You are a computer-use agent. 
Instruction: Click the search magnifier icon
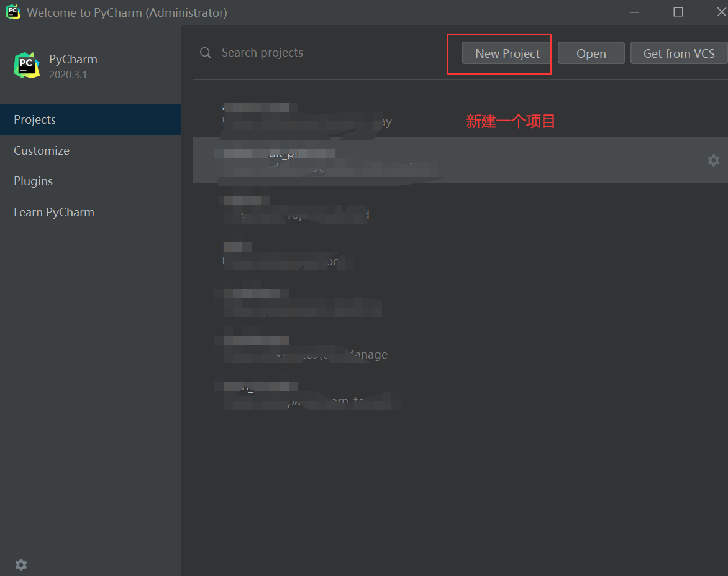click(x=205, y=53)
